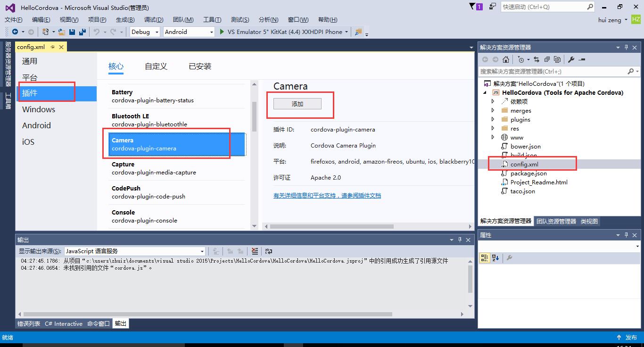Select the CodePush plugin in list
The image size is (644, 347).
pyautogui.click(x=178, y=192)
